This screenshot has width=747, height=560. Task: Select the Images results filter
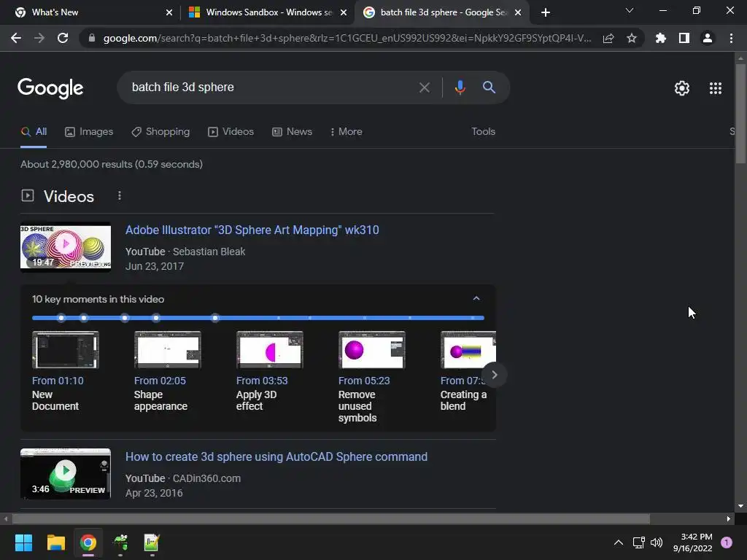(89, 132)
